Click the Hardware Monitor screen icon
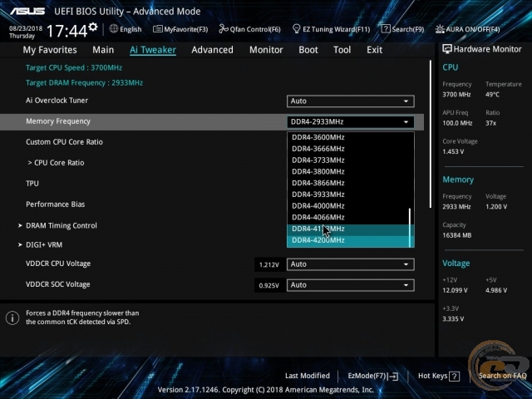This screenshot has height=399, width=532. pyautogui.click(x=447, y=49)
